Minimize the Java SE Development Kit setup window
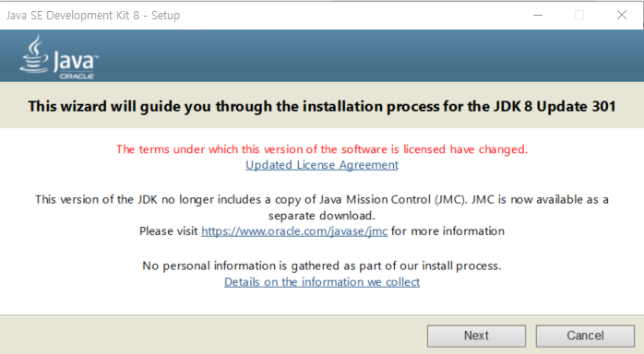This screenshot has width=644, height=354. [x=538, y=15]
